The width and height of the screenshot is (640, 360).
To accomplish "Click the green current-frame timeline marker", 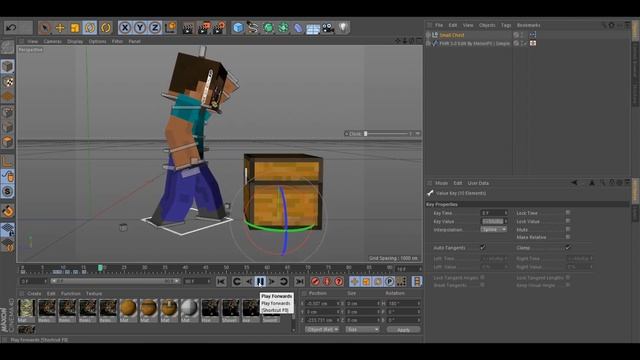I will [x=100, y=268].
